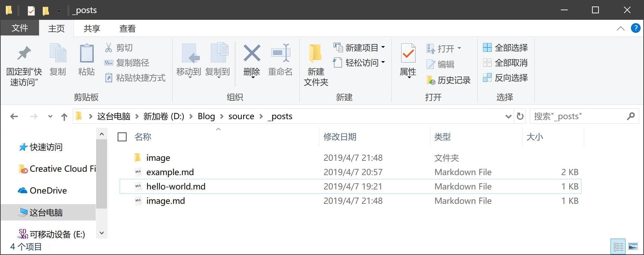Click the Delete (删除) ribbon icon

(252, 54)
